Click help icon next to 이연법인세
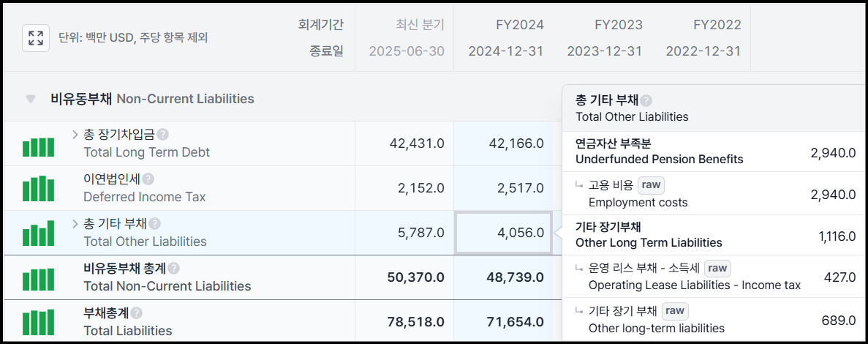Viewport: 868px width, 344px height. click(x=148, y=179)
